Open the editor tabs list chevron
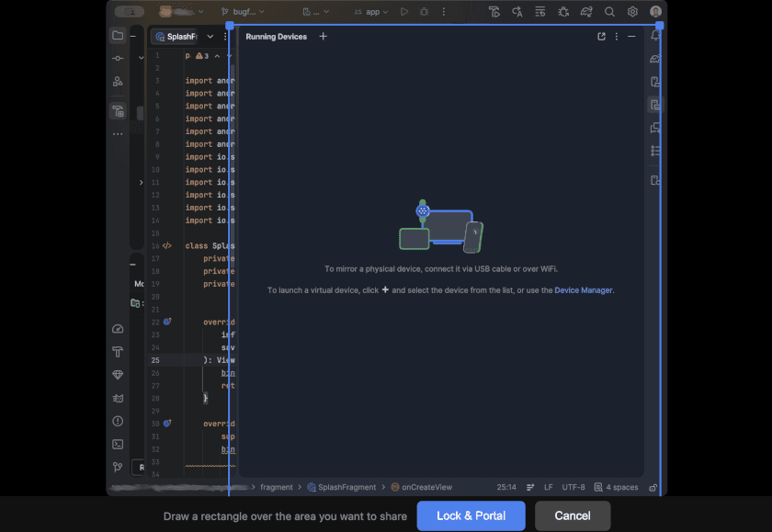Viewport: 772px width, 532px height. coord(210,37)
